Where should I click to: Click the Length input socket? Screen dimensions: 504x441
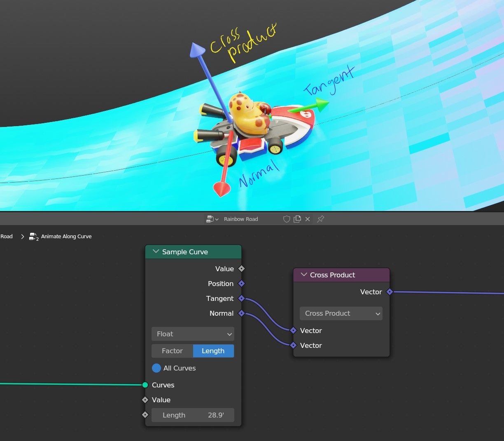coord(145,415)
